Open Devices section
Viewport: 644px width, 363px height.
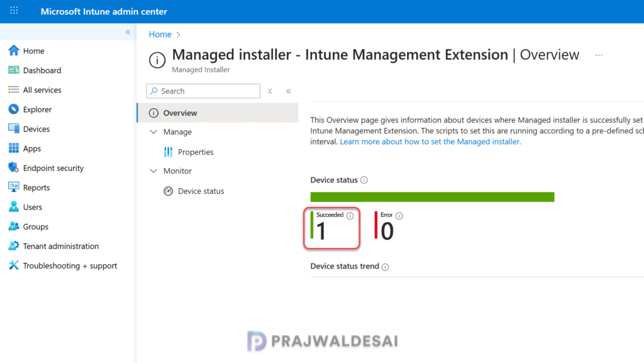[x=36, y=129]
